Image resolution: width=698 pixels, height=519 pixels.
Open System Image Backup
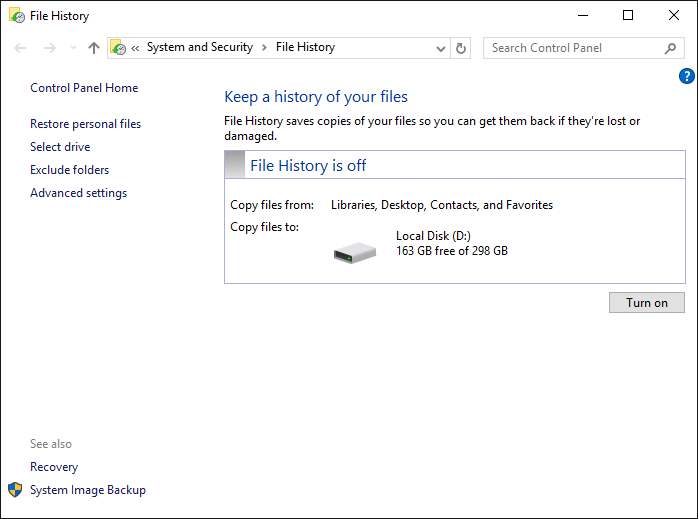[x=88, y=490]
